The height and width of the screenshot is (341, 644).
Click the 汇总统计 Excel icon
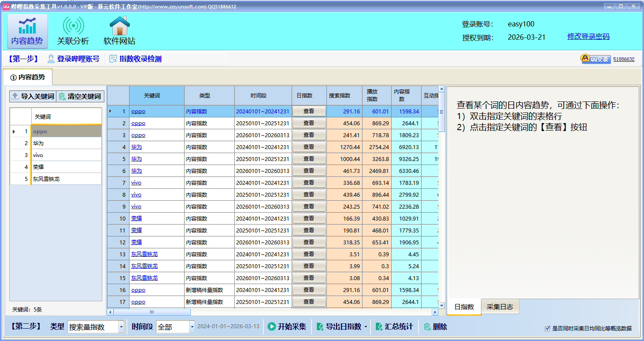tap(379, 327)
